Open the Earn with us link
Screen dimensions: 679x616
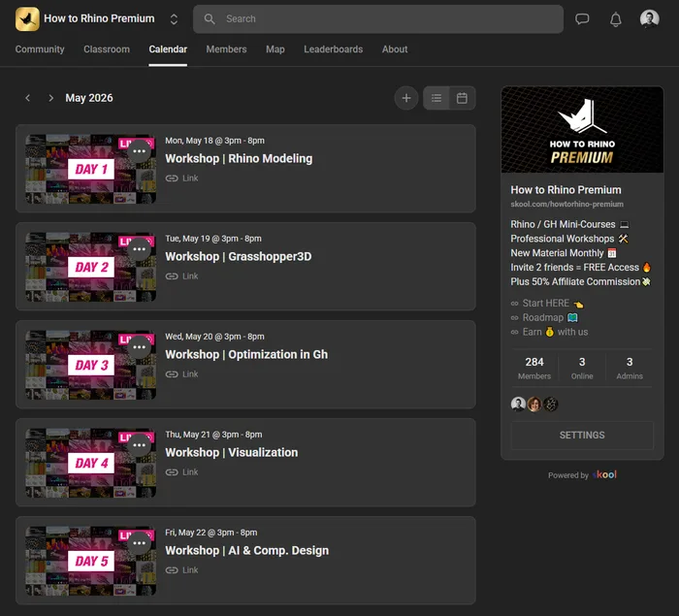click(549, 332)
